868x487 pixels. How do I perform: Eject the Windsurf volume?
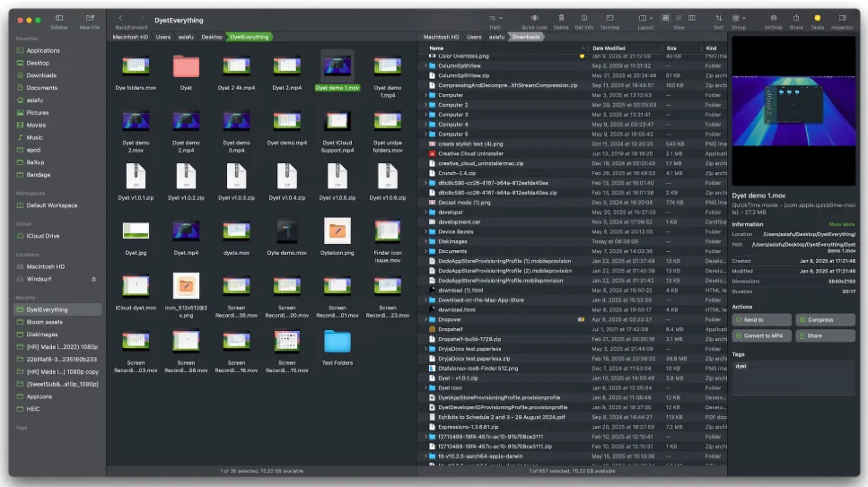[93, 279]
